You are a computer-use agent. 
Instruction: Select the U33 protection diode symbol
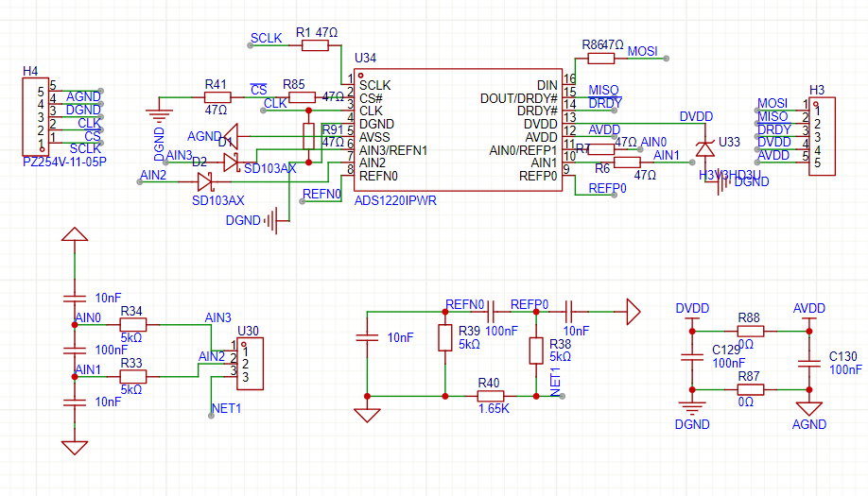(x=703, y=148)
